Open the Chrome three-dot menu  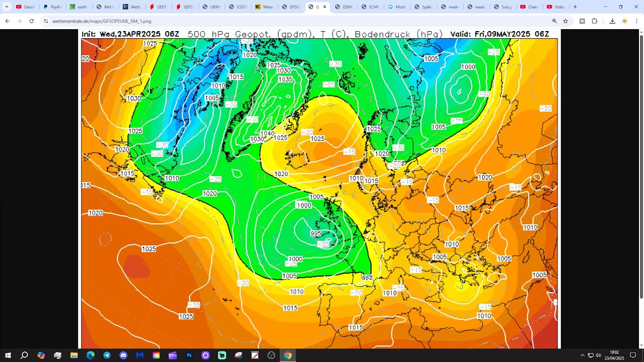coord(636,21)
